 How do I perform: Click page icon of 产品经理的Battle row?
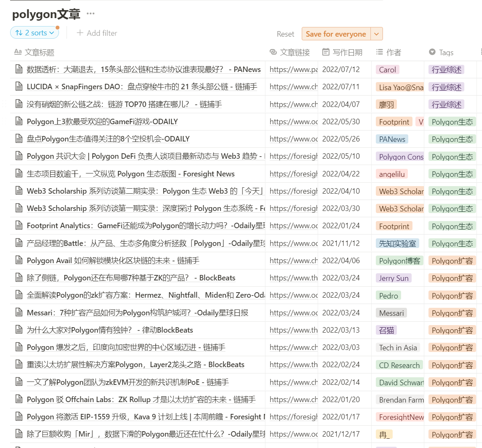(19, 243)
